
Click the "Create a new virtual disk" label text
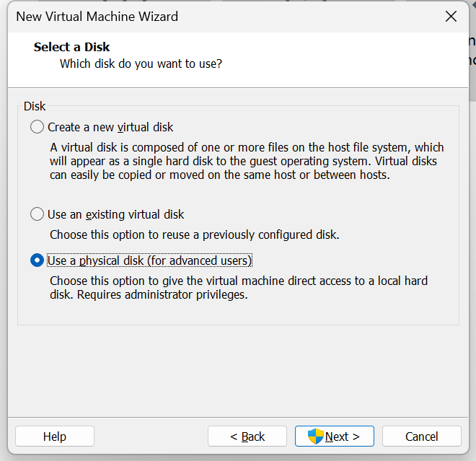click(110, 127)
